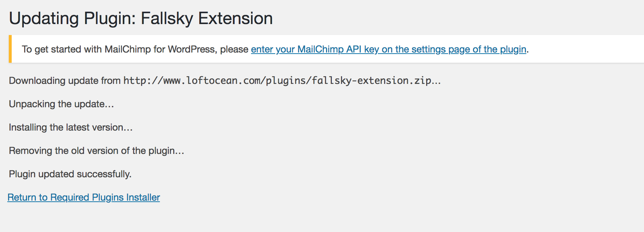Select the Removing the old version message

pyautogui.click(x=96, y=151)
